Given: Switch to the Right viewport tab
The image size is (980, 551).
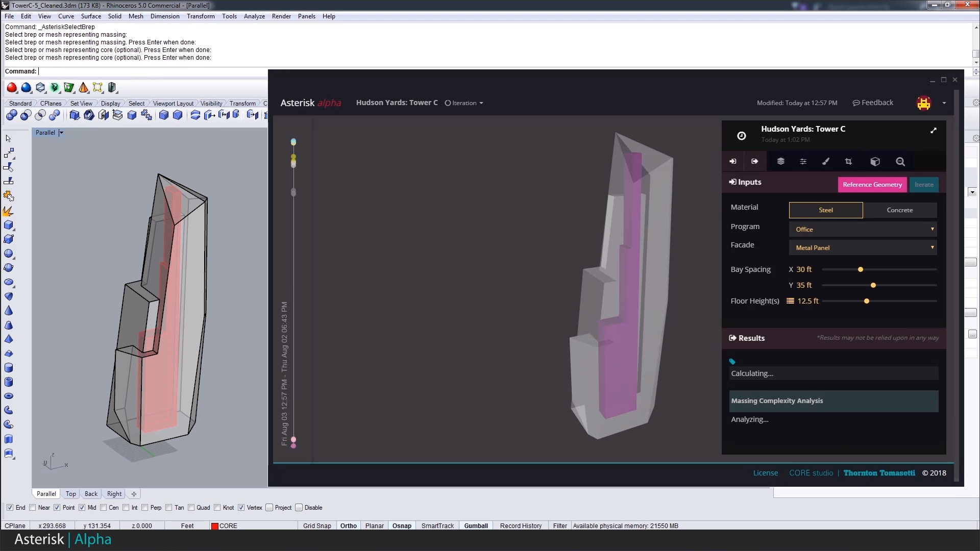Looking at the screenshot, I should coord(114,494).
